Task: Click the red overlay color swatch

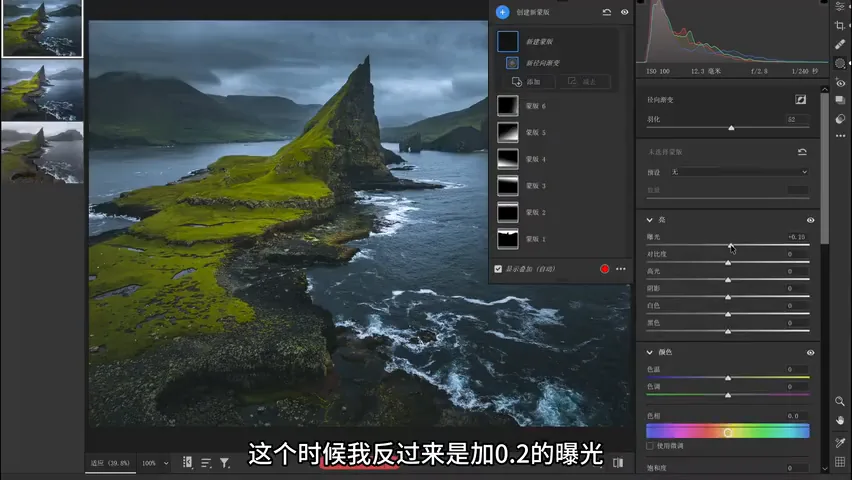Action: pos(604,269)
